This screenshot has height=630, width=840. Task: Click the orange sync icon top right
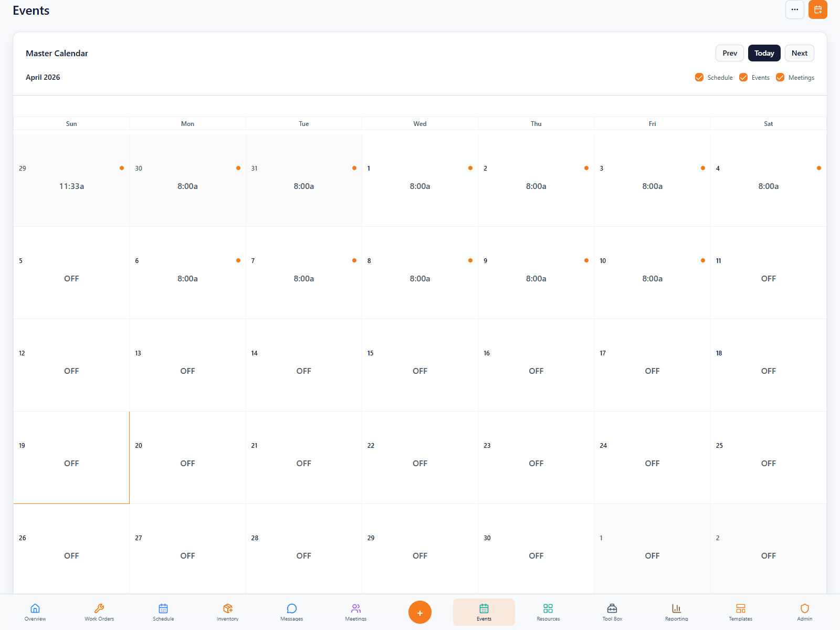tap(818, 9)
